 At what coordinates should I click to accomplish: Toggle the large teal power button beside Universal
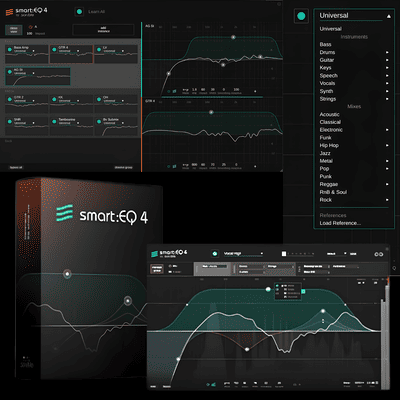pos(301,16)
